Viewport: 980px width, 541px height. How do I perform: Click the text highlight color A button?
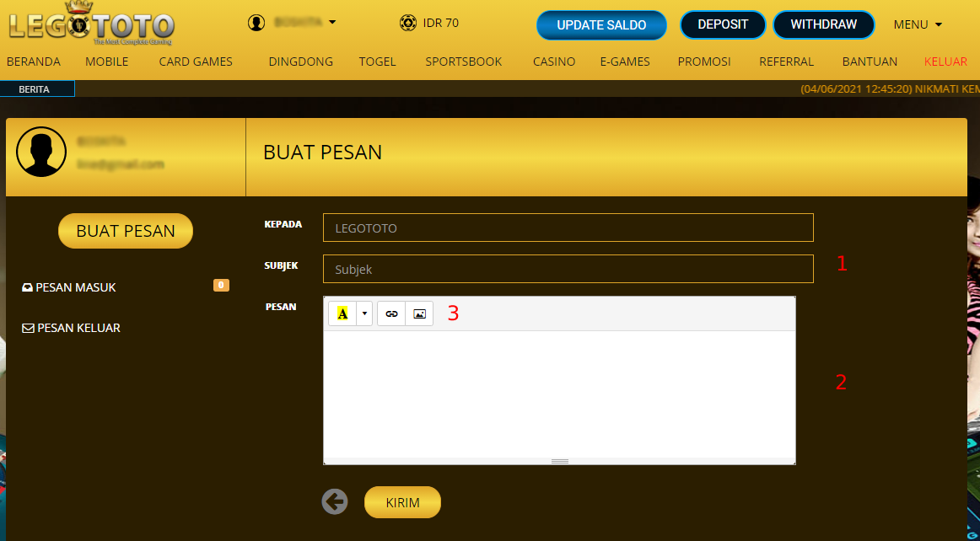coord(342,313)
